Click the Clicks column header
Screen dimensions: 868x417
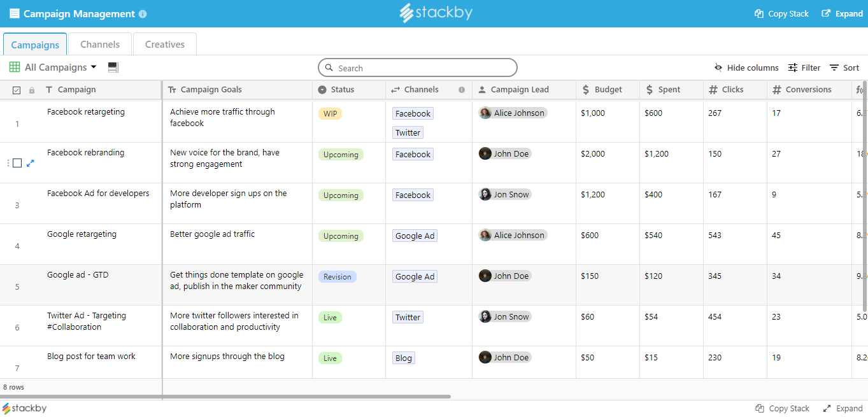(735, 90)
